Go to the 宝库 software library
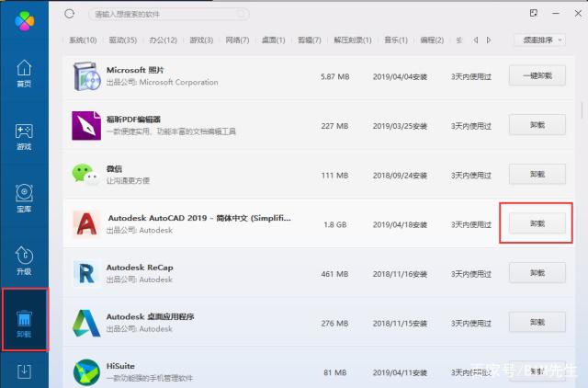This screenshot has height=388, width=588. coord(25,197)
